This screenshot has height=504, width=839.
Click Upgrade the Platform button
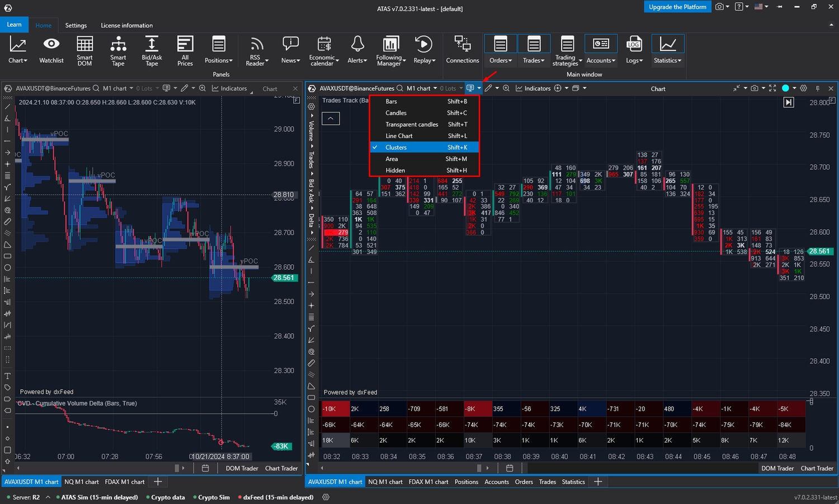[x=677, y=7]
